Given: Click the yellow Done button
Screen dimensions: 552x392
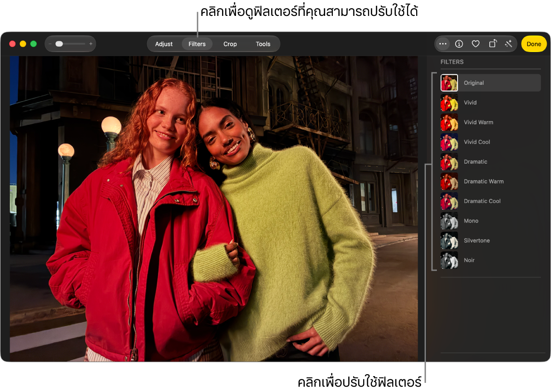Looking at the screenshot, I should (x=534, y=44).
